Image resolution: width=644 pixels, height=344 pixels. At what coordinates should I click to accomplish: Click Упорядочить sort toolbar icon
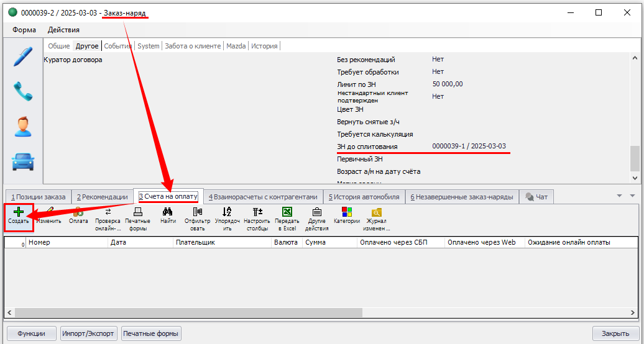tap(227, 212)
